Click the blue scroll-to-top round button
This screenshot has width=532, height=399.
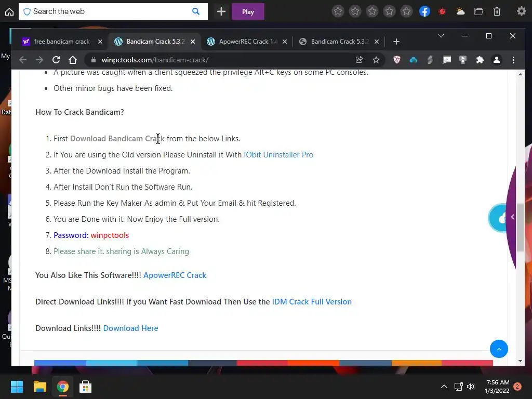pyautogui.click(x=499, y=349)
